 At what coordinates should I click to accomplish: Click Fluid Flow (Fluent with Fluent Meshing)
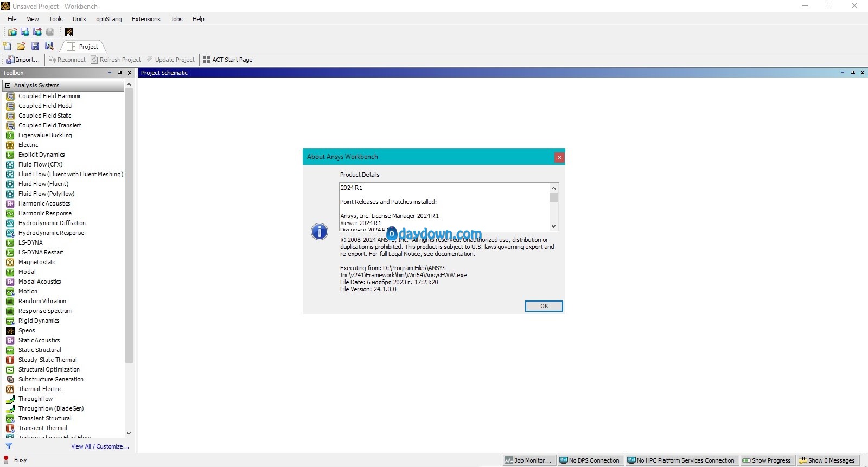point(71,174)
